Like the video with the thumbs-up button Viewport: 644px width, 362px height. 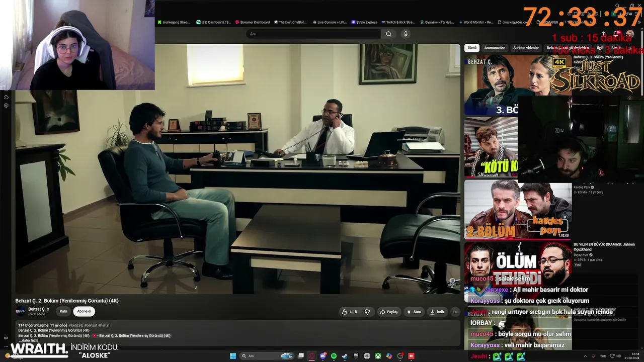[349, 312]
